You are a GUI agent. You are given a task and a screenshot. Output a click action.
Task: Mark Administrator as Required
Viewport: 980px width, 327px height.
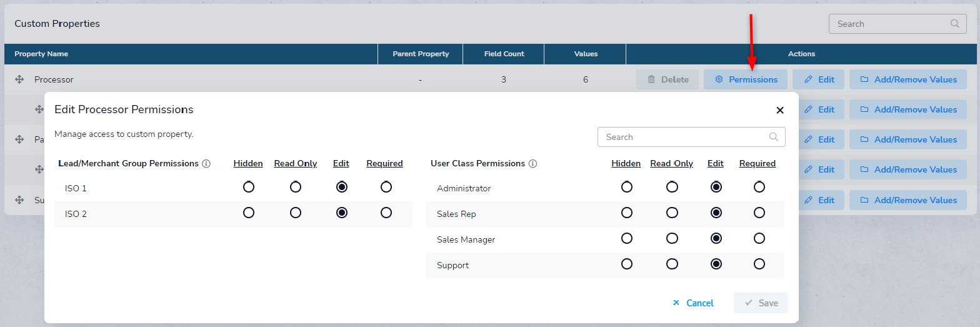[759, 187]
